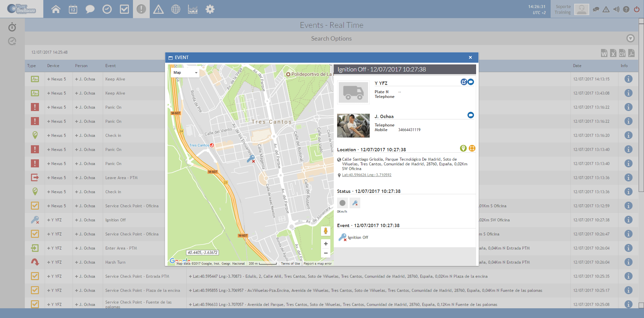644x318 pixels.
Task: Click the Soporte Training user avatar
Action: coord(582,9)
